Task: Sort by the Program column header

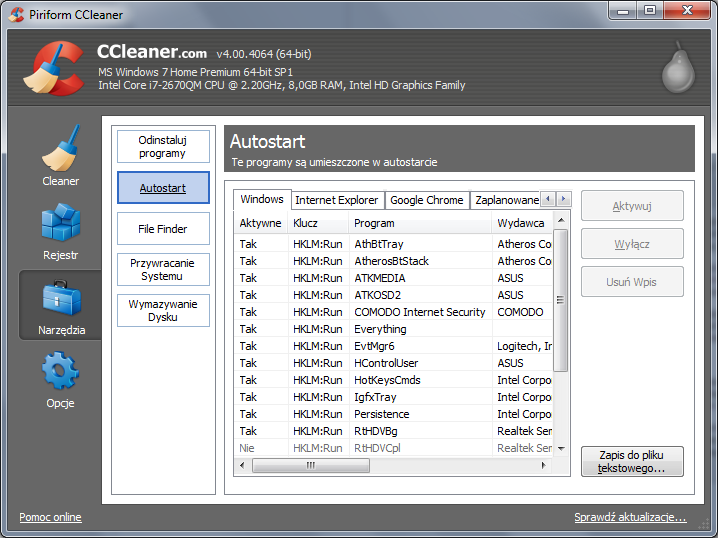Action: (420, 223)
